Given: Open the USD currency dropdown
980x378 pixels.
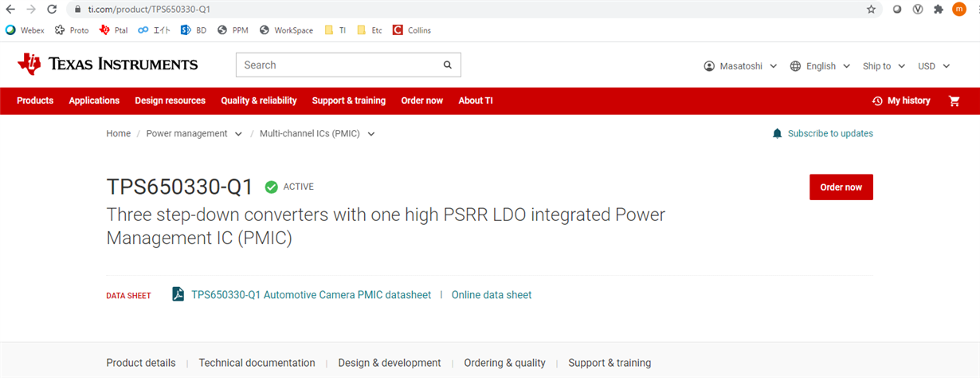Looking at the screenshot, I should click(934, 66).
